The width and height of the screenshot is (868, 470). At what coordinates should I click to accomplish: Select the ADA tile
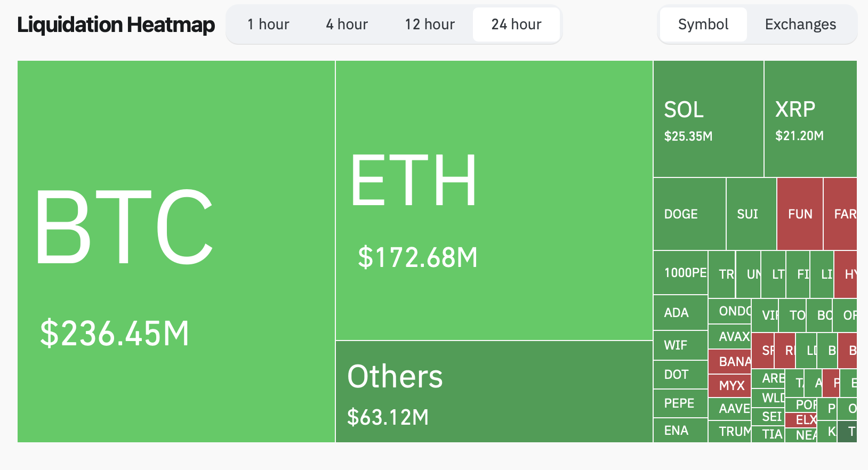point(680,313)
